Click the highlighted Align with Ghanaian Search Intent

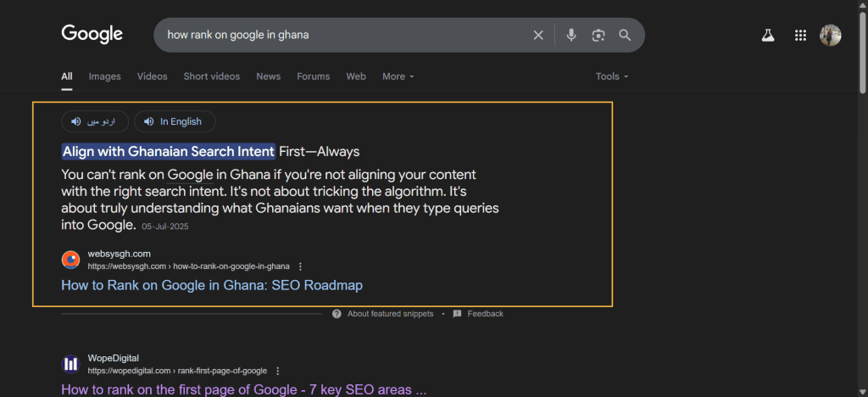click(169, 151)
